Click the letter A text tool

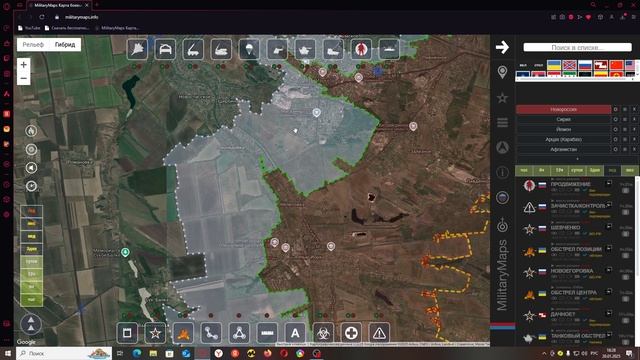coord(295,333)
